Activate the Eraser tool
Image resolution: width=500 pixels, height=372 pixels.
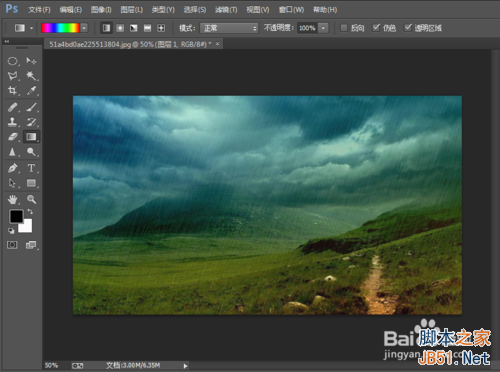click(12, 137)
